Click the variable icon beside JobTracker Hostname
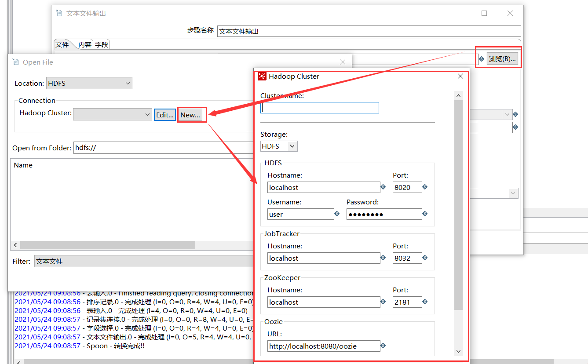 [383, 258]
